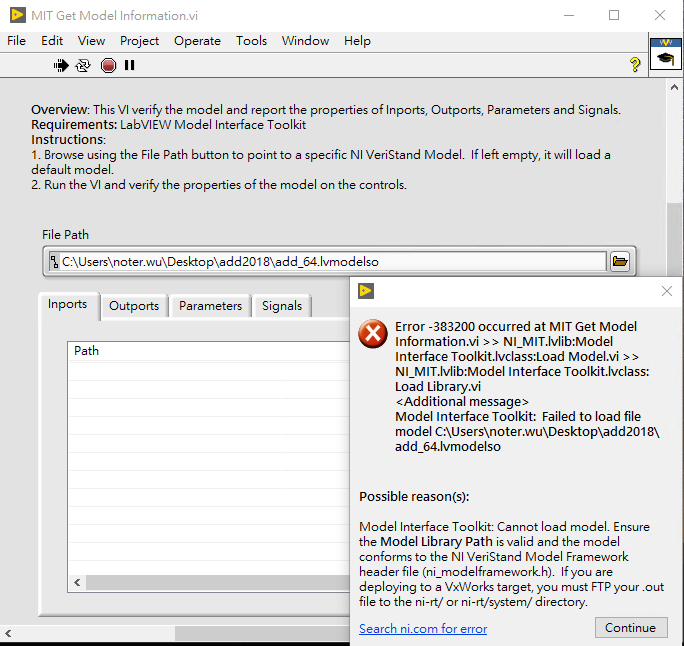Maximize the MIT Get Model Information window

614,15
